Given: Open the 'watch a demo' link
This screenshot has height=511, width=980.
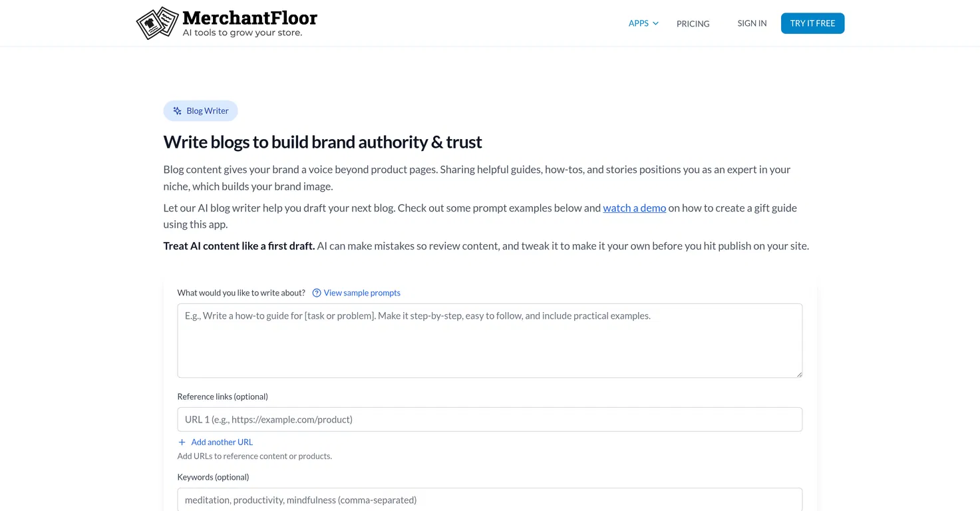Looking at the screenshot, I should coord(634,208).
